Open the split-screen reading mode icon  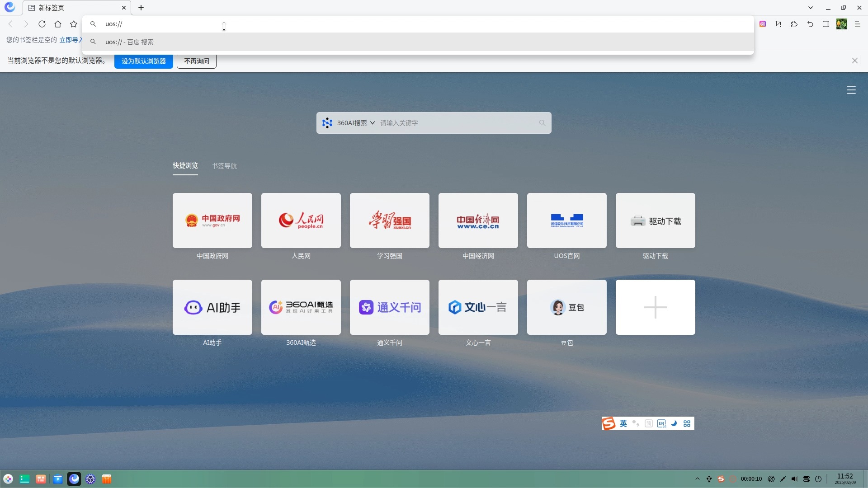[826, 24]
